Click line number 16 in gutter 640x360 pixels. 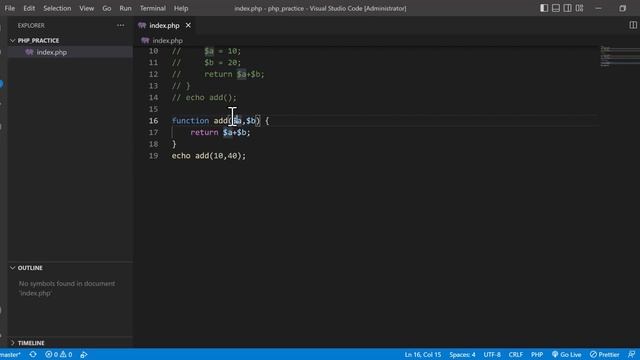point(153,121)
